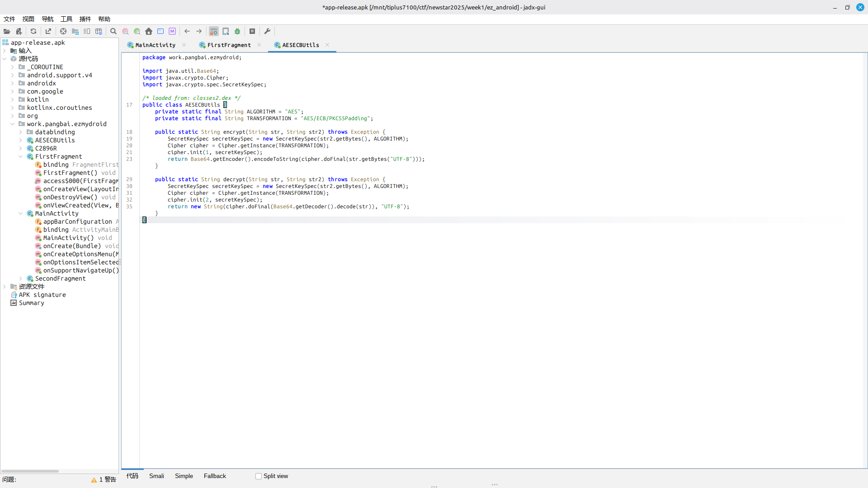Open the debugger bug icon
The image size is (868, 488).
pos(237,31)
